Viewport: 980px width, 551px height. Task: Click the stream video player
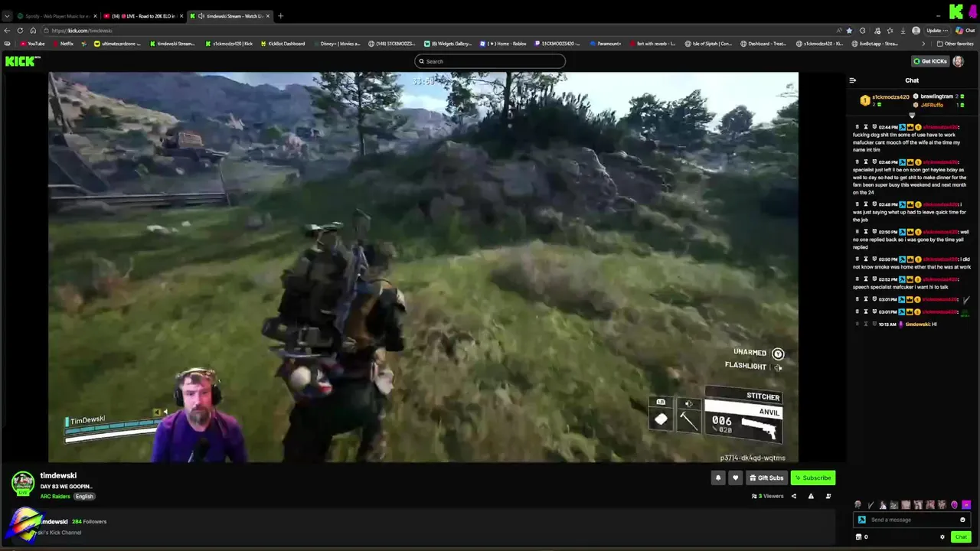tap(423, 268)
